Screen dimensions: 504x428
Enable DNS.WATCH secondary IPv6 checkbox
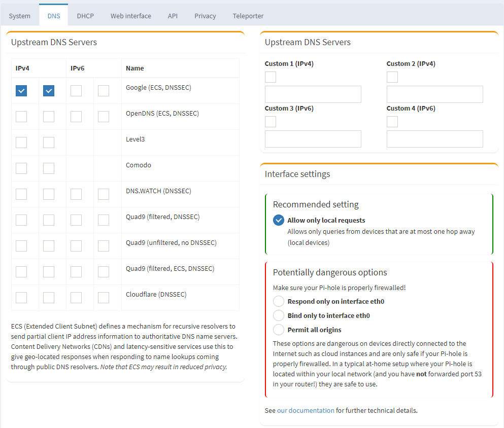click(x=104, y=194)
